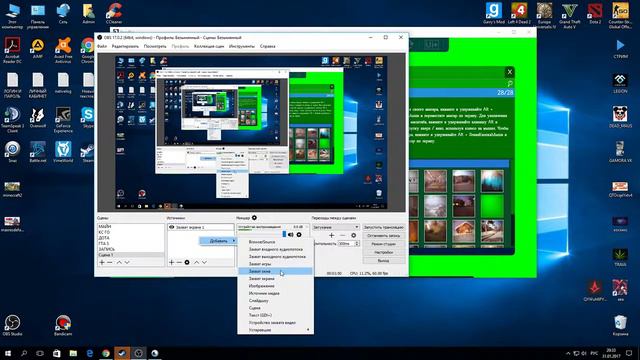Remove selected scene with minus icon
The height and width of the screenshot is (360, 640).
[x=110, y=262]
